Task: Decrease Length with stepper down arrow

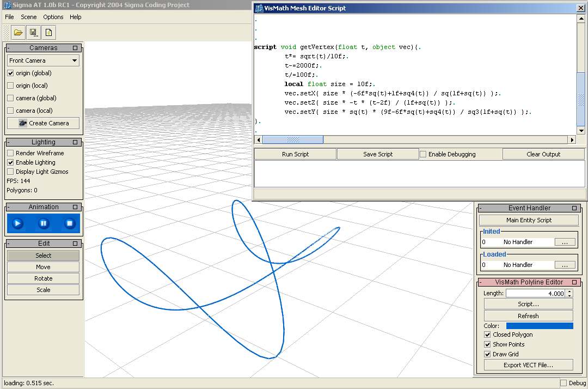Action: coord(569,296)
